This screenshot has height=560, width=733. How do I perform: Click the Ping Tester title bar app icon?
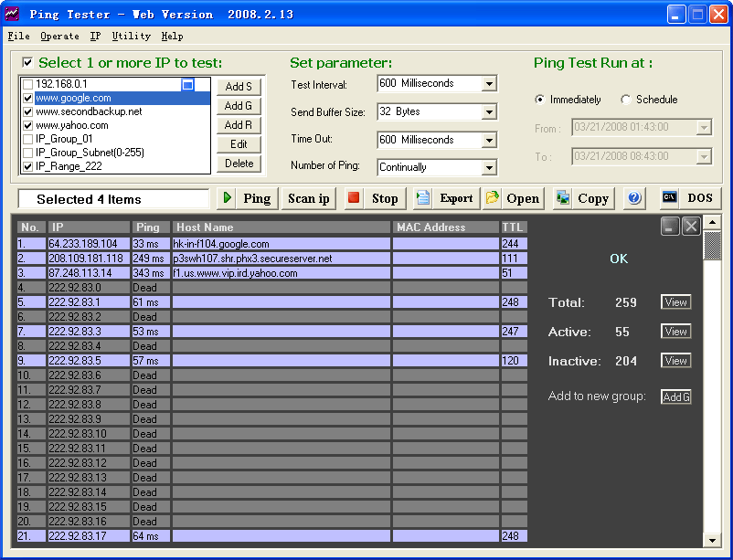12,14
